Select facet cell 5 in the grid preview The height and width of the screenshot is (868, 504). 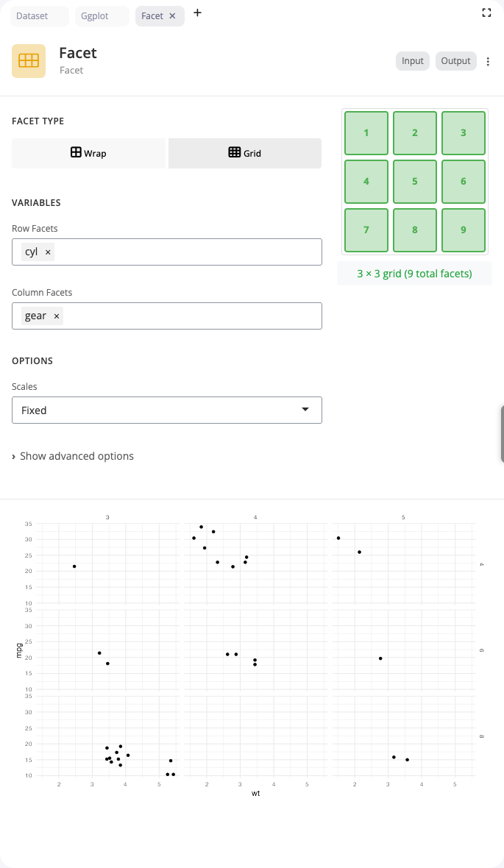click(414, 181)
